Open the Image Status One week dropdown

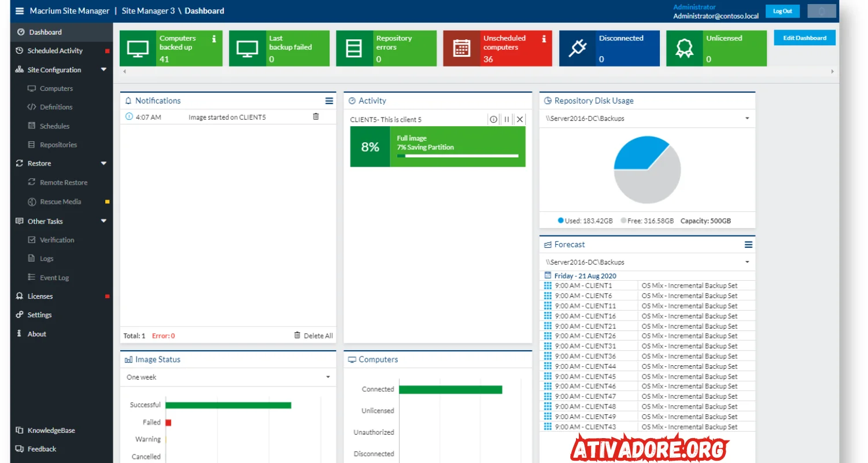pos(228,377)
